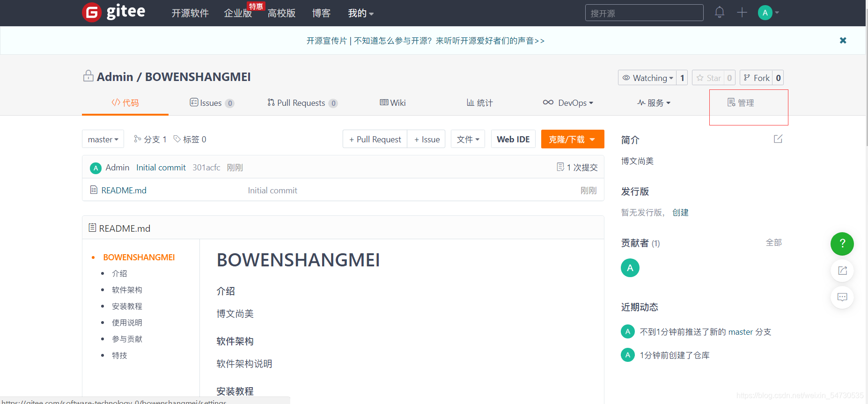Jump to 软件架构 in README outline
Screen dimensions: 868x404
(x=127, y=290)
